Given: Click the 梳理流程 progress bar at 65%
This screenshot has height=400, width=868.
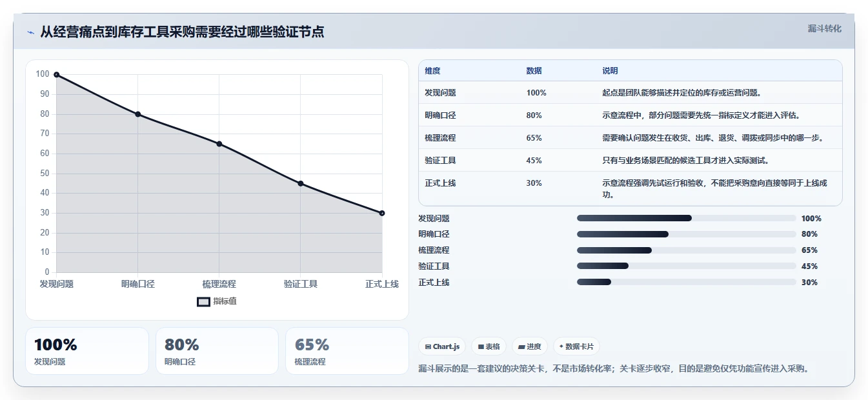Looking at the screenshot, I should 687,250.
